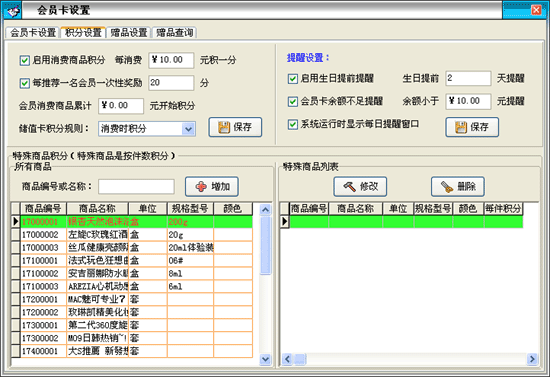Click 删除 button in special product list
This screenshot has height=377, width=550.
458,187
